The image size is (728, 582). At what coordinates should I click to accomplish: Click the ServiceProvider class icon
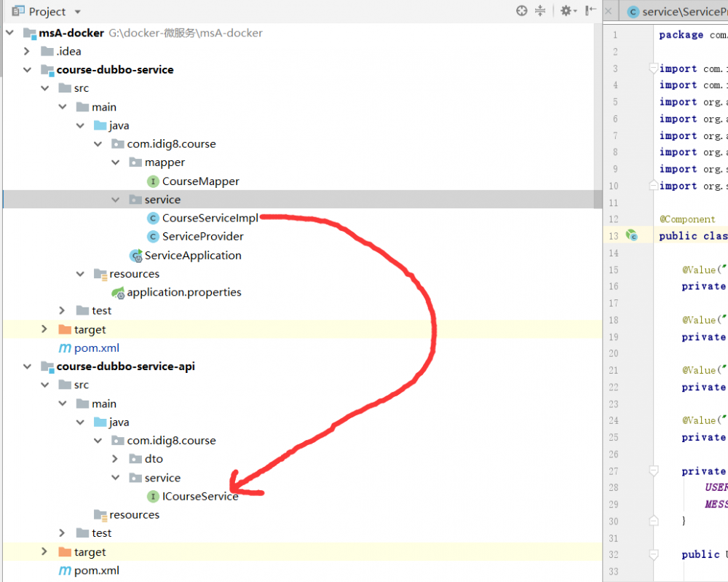coord(153,237)
